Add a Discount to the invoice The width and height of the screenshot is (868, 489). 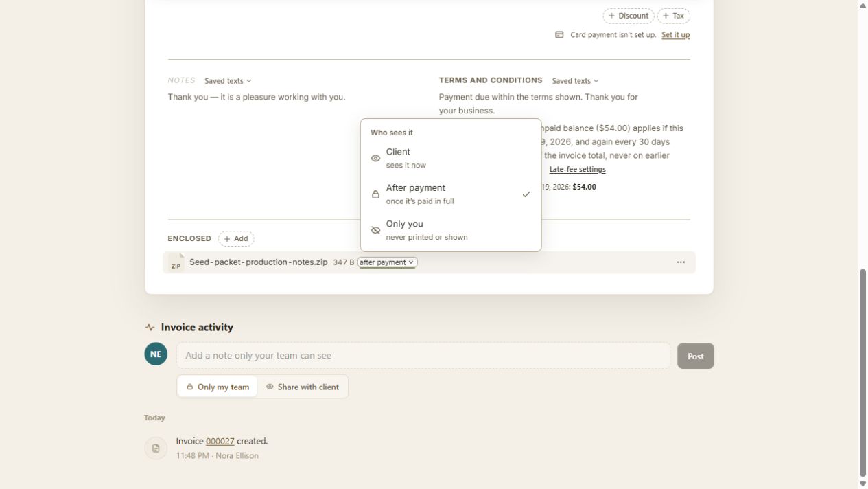pyautogui.click(x=629, y=16)
